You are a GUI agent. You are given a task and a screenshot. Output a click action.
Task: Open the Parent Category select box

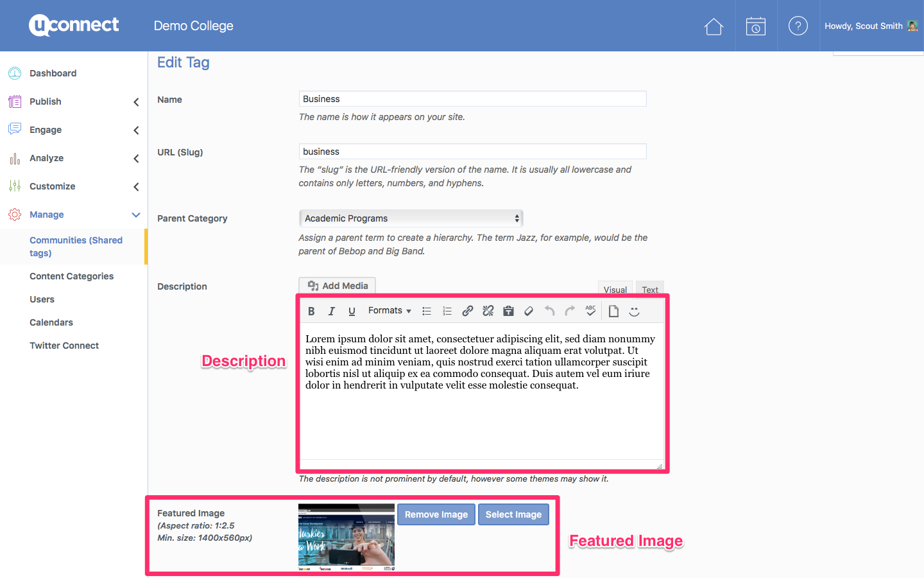coord(411,218)
